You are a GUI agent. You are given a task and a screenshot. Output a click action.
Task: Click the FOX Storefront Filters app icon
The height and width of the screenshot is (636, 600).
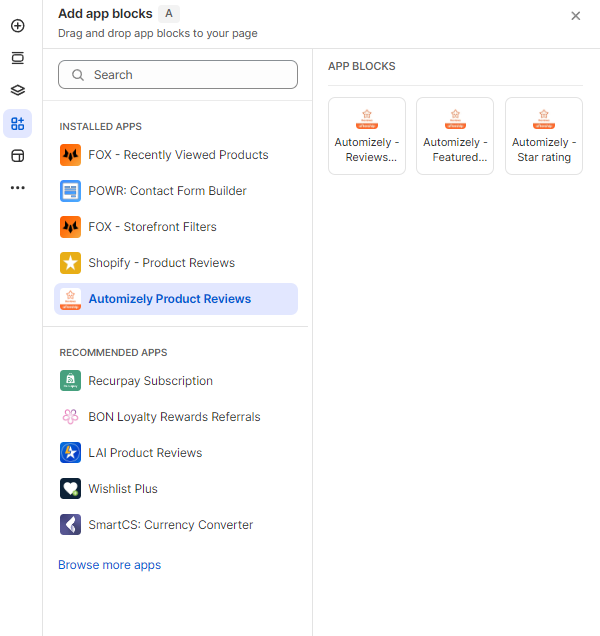tap(70, 227)
